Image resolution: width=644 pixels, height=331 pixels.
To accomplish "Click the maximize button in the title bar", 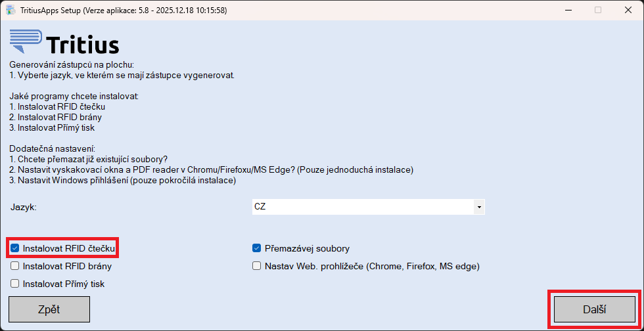I will (x=598, y=10).
